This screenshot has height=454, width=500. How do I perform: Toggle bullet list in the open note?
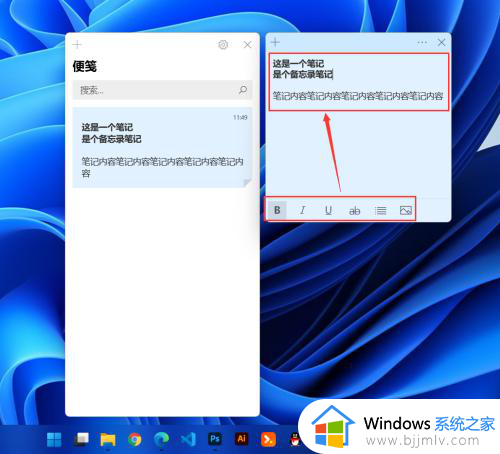[380, 210]
